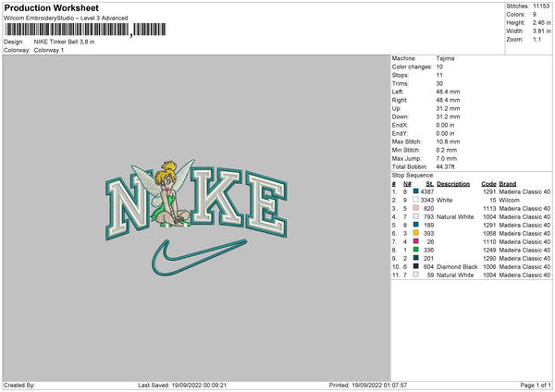Select the white swatch in stop 2
Image resolution: width=555 pixels, height=392 pixels.
(x=415, y=200)
